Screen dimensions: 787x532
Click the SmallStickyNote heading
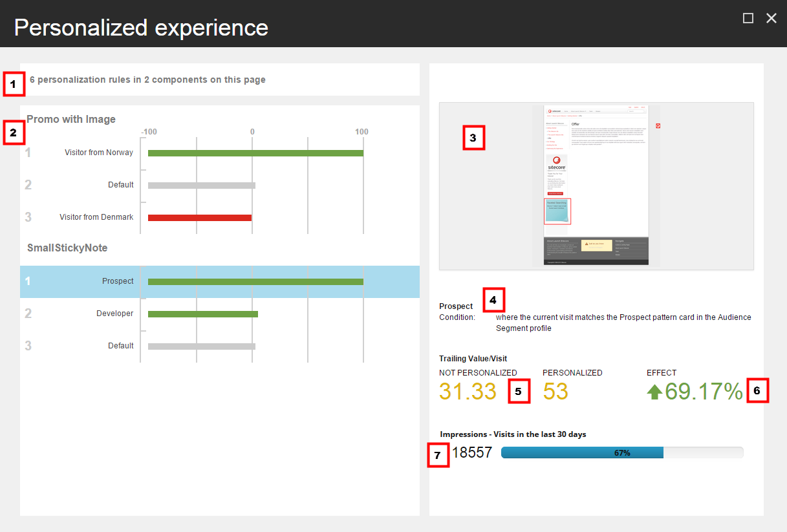point(67,248)
